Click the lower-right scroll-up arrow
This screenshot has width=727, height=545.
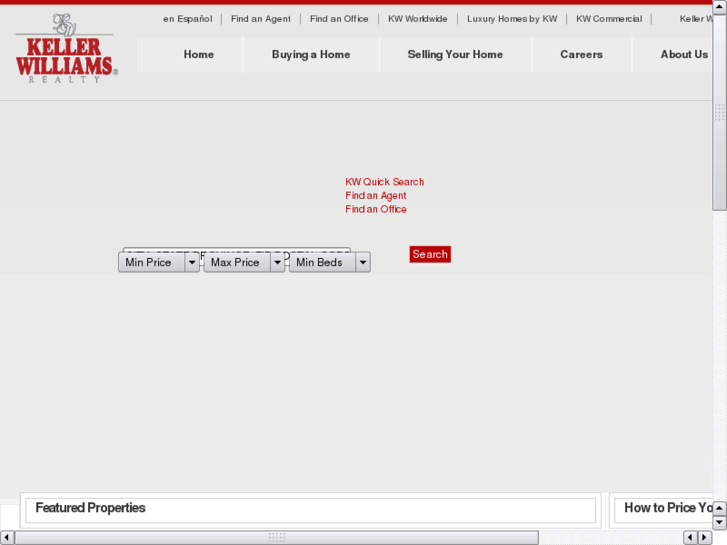pos(720,508)
